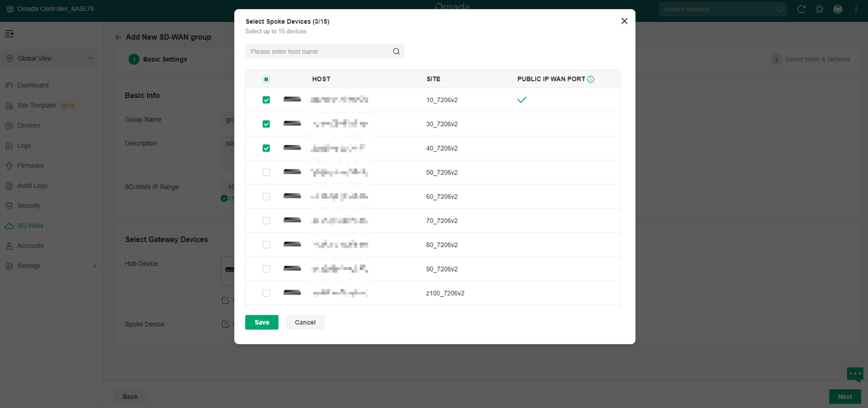Screen dimensions: 868x408
Task: Click the HOST column header
Action: (x=321, y=80)
